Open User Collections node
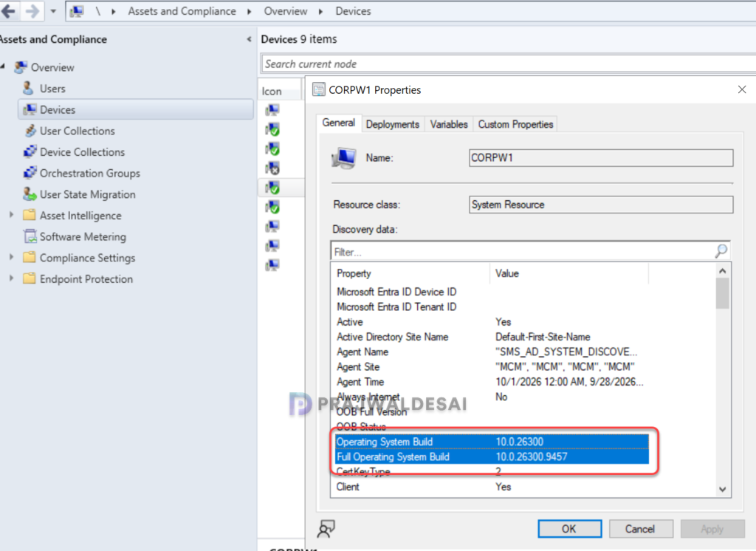The height and width of the screenshot is (551, 756). click(77, 131)
